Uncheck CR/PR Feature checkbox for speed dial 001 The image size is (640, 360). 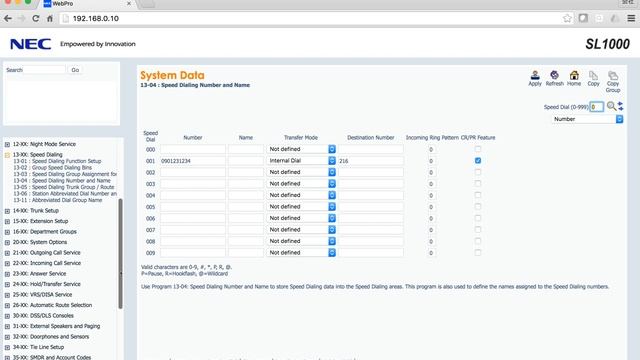click(x=478, y=160)
